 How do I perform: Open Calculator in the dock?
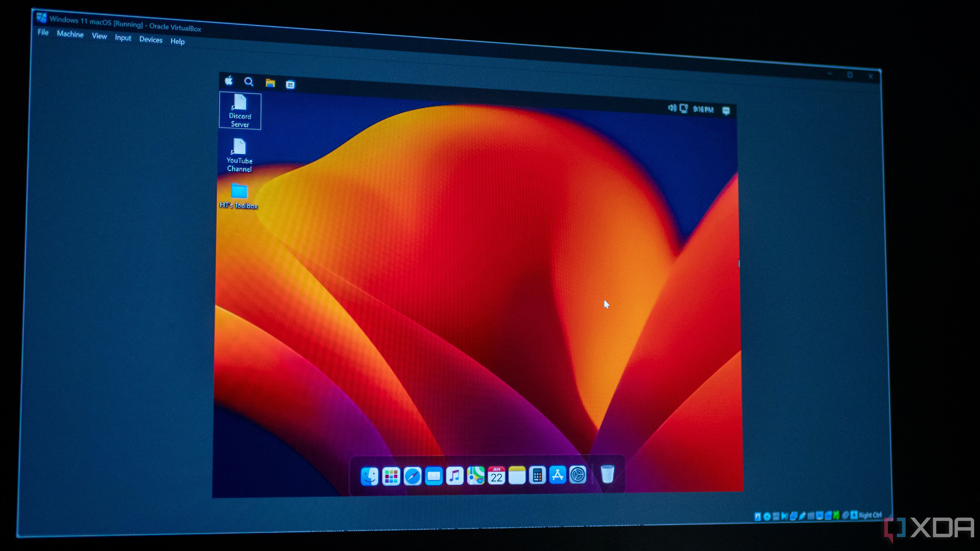pos(538,475)
